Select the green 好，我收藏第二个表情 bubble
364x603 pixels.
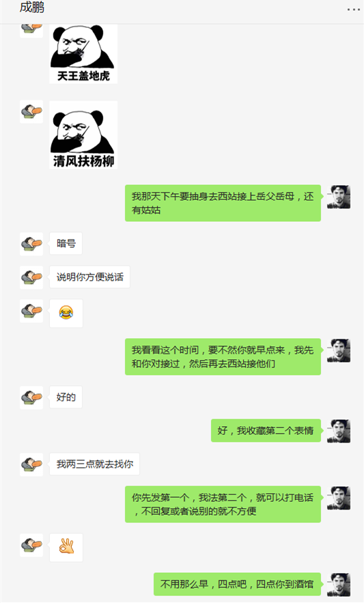coord(266,431)
